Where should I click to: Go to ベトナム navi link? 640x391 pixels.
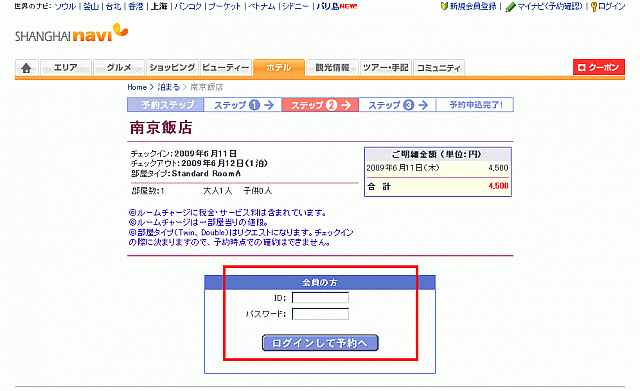262,7
